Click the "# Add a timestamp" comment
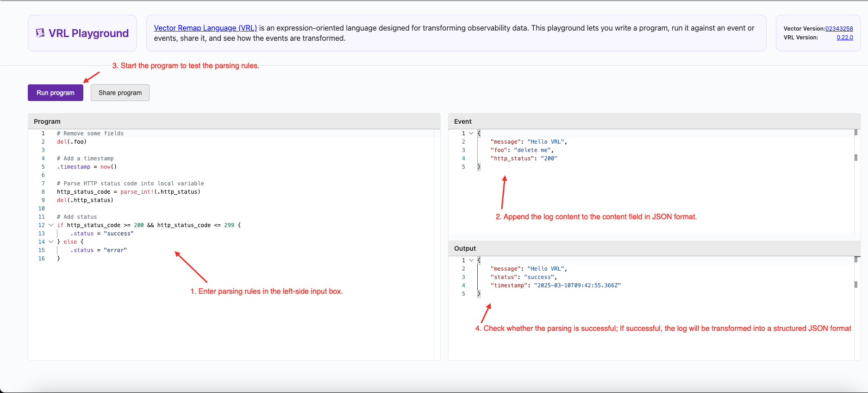 click(x=85, y=158)
